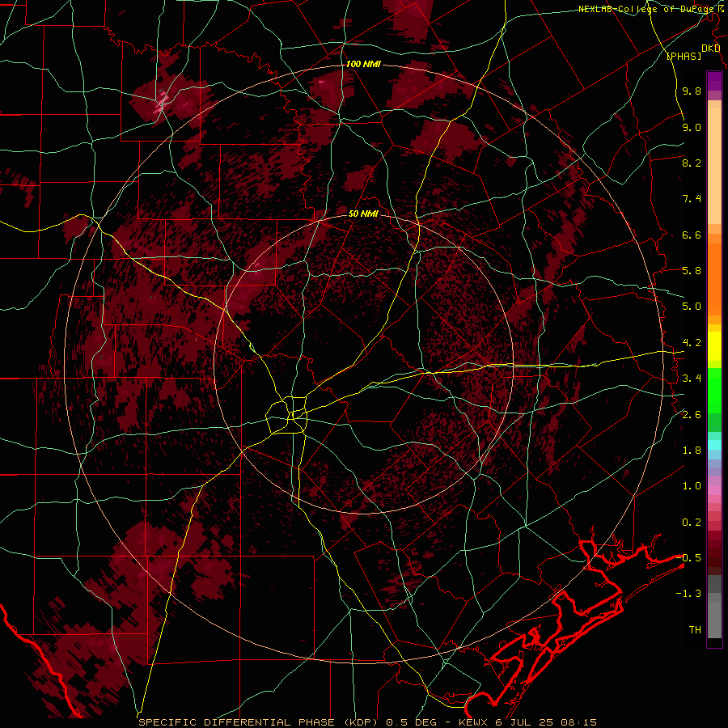Click the 5.8 legend value
The image size is (728, 728).
coord(692,271)
